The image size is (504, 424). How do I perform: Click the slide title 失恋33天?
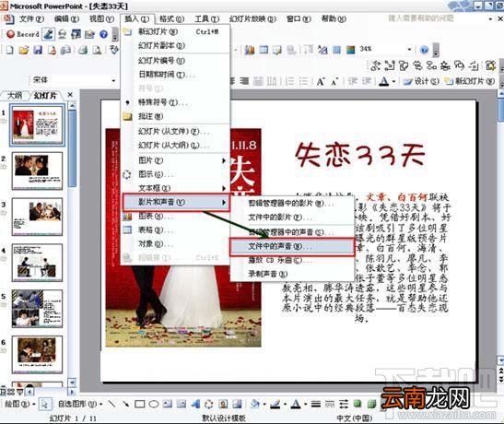click(360, 155)
